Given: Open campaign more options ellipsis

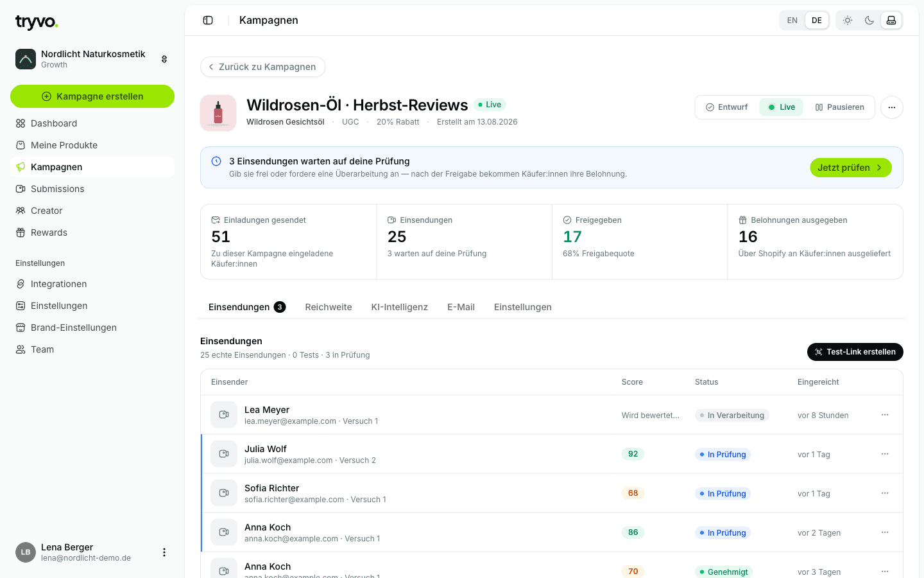Looking at the screenshot, I should [x=892, y=107].
